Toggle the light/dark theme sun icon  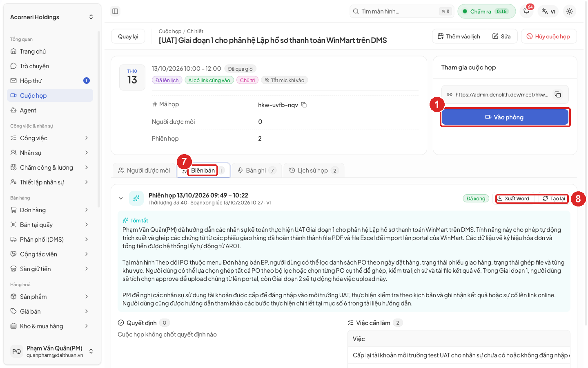click(570, 11)
